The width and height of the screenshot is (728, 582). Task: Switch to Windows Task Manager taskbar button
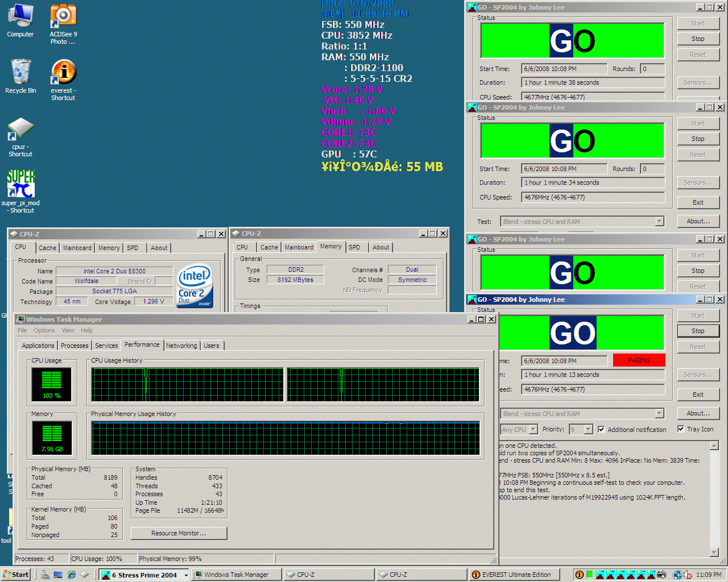(236, 575)
